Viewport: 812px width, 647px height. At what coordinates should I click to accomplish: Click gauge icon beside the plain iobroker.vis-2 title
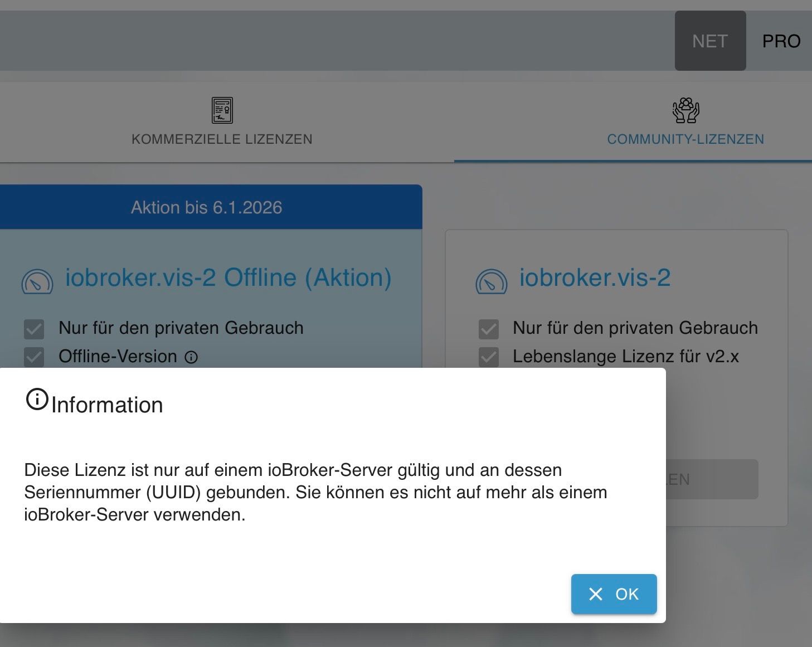(491, 281)
